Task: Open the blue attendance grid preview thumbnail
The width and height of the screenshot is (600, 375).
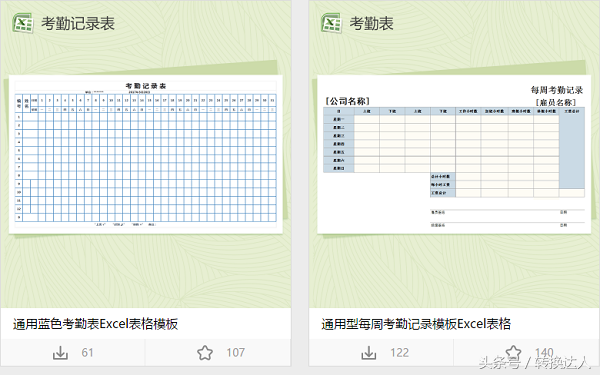Action: [x=146, y=154]
